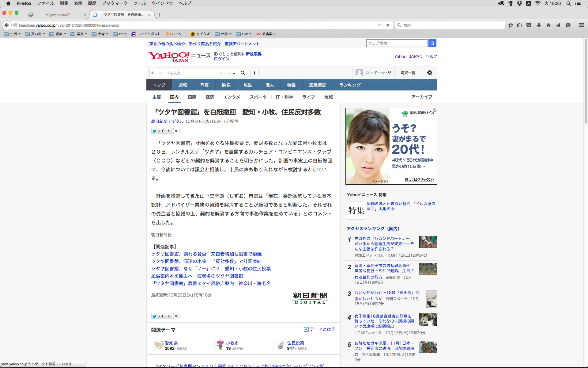
Task: Expand the テーマとは？ plus toggle
Action: click(x=306, y=329)
